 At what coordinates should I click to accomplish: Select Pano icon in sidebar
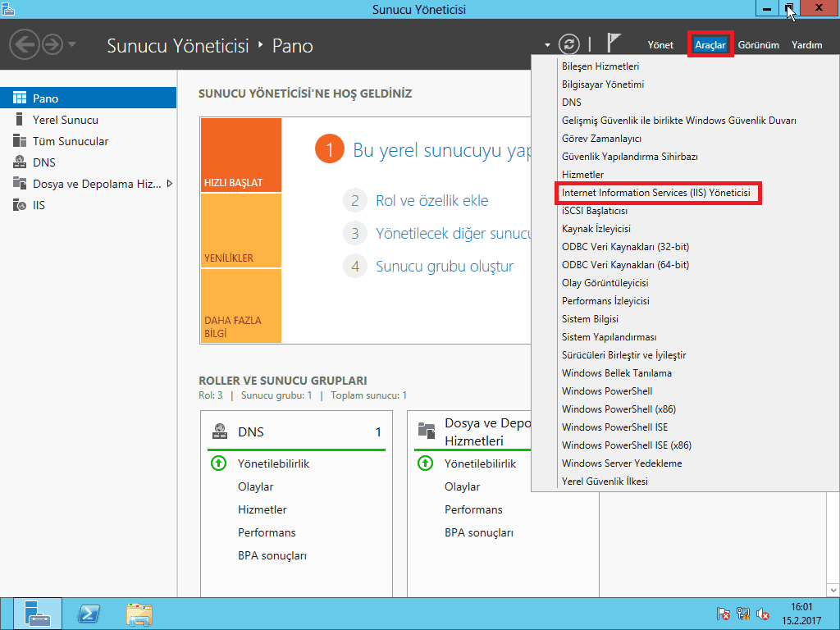pos(20,98)
